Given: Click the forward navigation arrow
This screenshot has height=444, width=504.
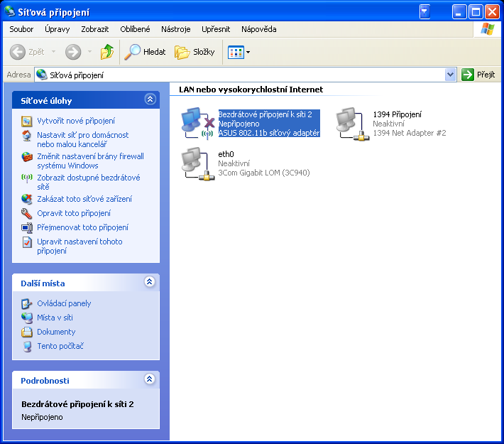Looking at the screenshot, I should click(x=72, y=52).
